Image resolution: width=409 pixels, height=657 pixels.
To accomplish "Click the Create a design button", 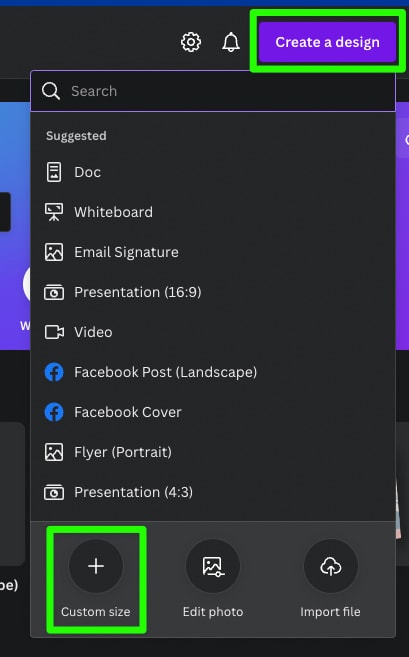I will pyautogui.click(x=327, y=42).
